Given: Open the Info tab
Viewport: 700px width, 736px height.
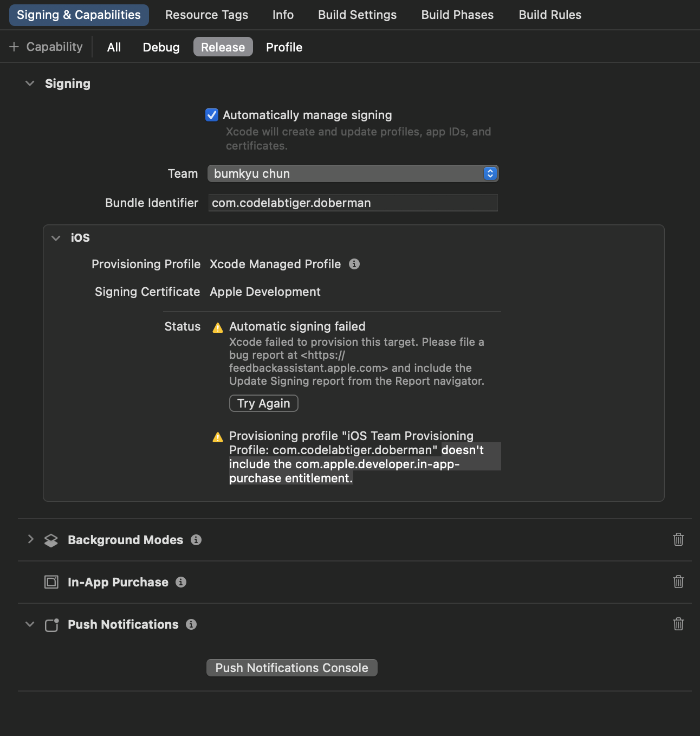Looking at the screenshot, I should [x=283, y=15].
